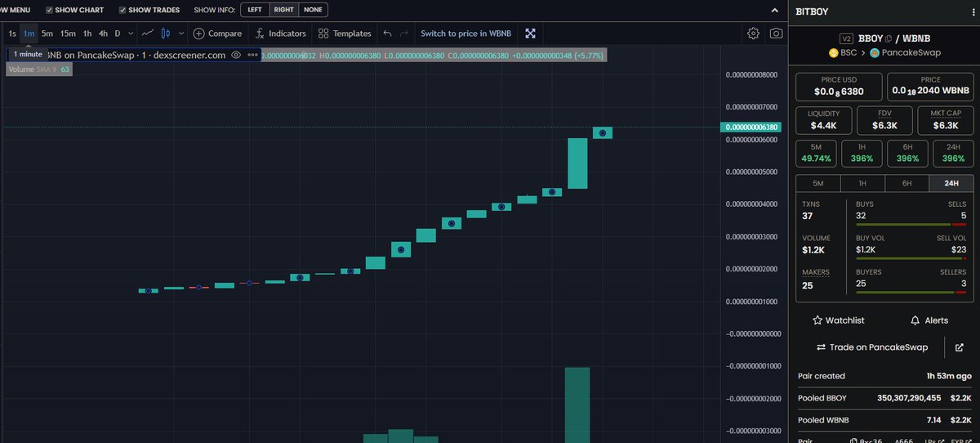The width and height of the screenshot is (980, 443).
Task: Click the fullscreen expand icon
Action: pos(531,34)
